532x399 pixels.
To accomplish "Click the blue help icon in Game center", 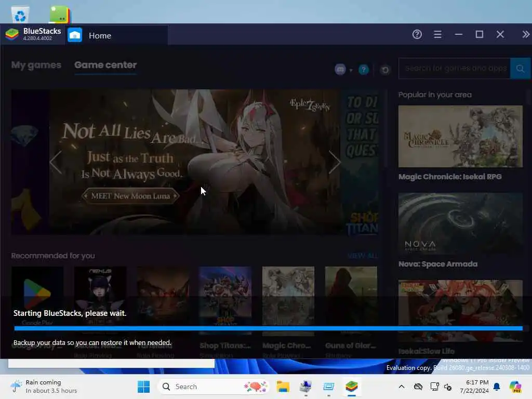I will click(x=363, y=70).
